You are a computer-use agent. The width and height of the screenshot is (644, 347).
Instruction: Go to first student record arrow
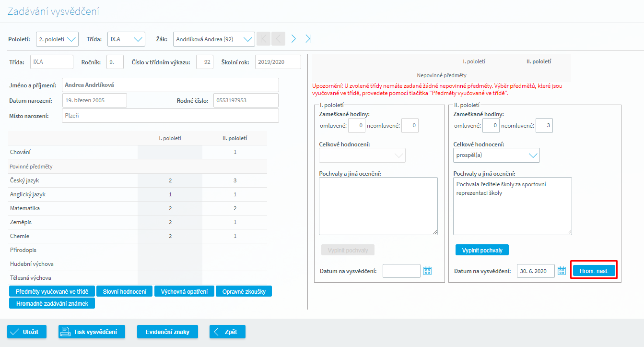[263, 39]
